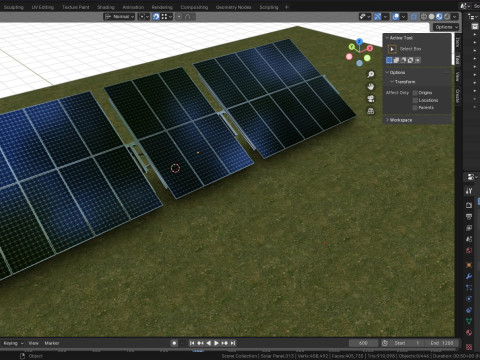Open the pivot point dropdown
Viewport: 480px width, 360px height.
click(x=144, y=17)
